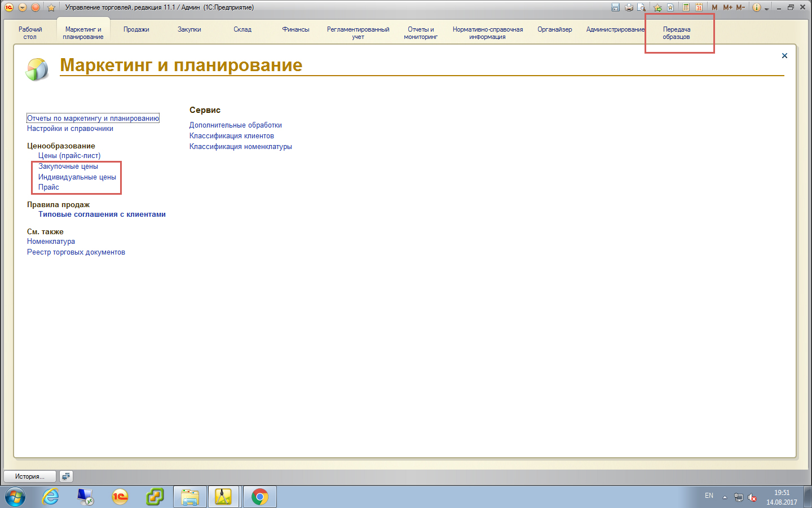Open print preview with the magnifier page icon
This screenshot has height=508, width=812.
[642, 7]
